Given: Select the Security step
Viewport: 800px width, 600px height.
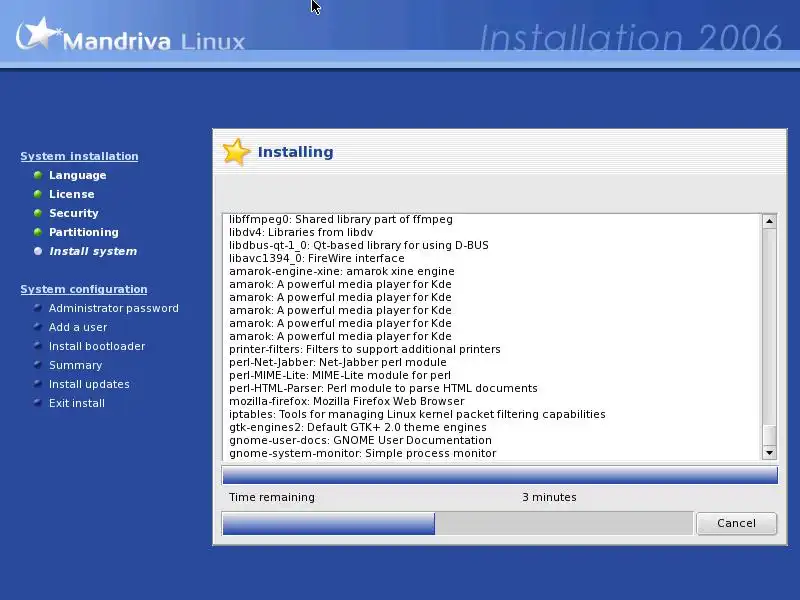Looking at the screenshot, I should (x=73, y=213).
